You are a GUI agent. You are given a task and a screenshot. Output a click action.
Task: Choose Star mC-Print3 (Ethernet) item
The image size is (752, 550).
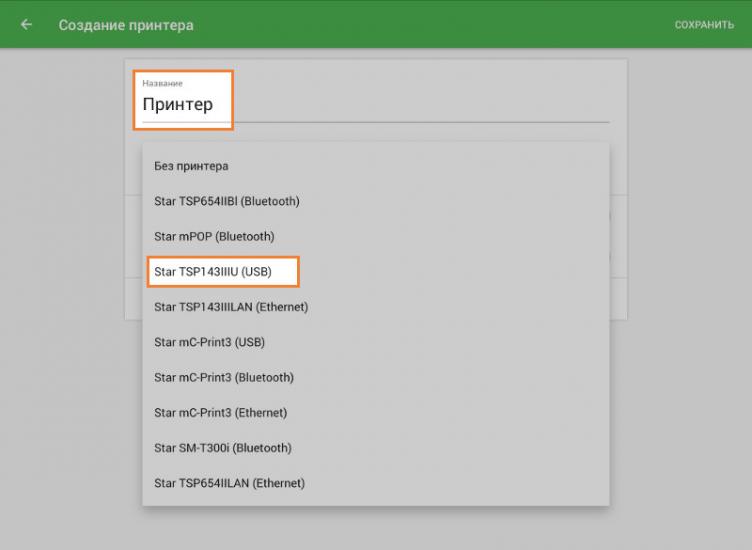click(x=220, y=413)
